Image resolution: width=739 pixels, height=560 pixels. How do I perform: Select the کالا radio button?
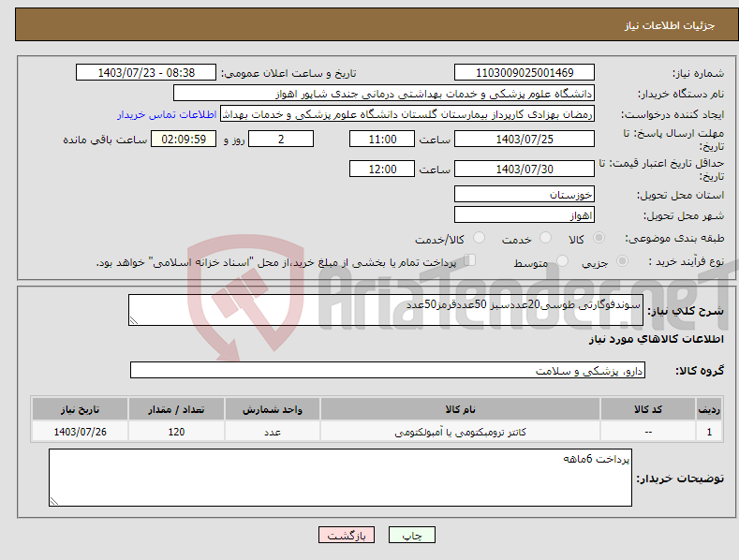[x=599, y=238]
